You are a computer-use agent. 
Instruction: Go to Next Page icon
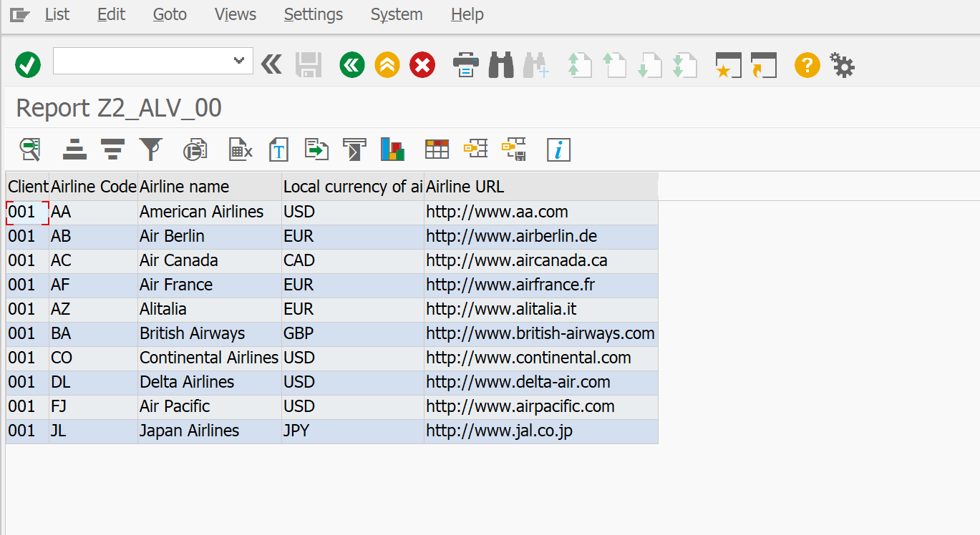[649, 66]
